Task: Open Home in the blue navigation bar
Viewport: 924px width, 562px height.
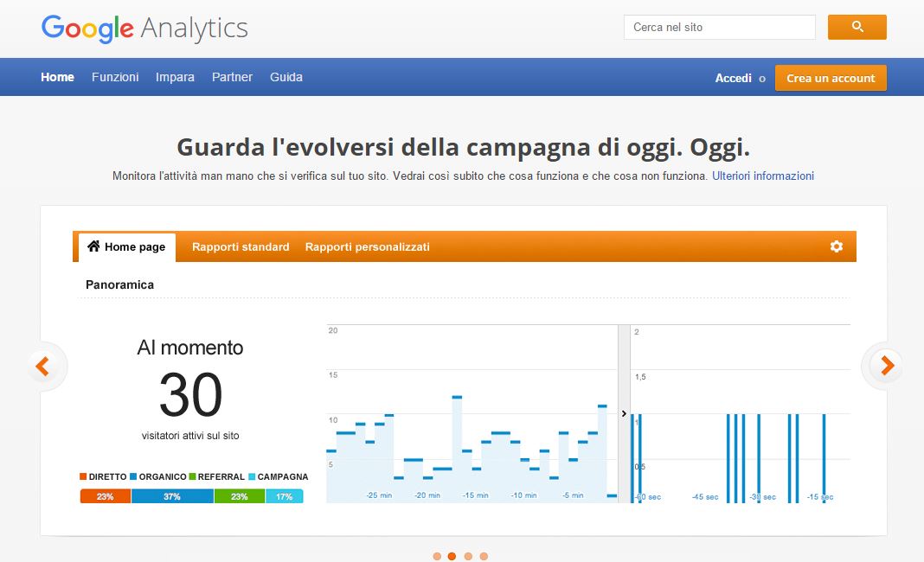Action: pyautogui.click(x=57, y=77)
